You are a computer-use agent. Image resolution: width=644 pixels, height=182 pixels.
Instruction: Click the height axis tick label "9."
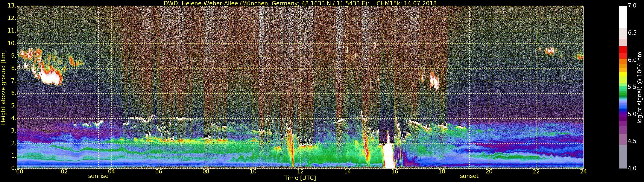point(14,56)
